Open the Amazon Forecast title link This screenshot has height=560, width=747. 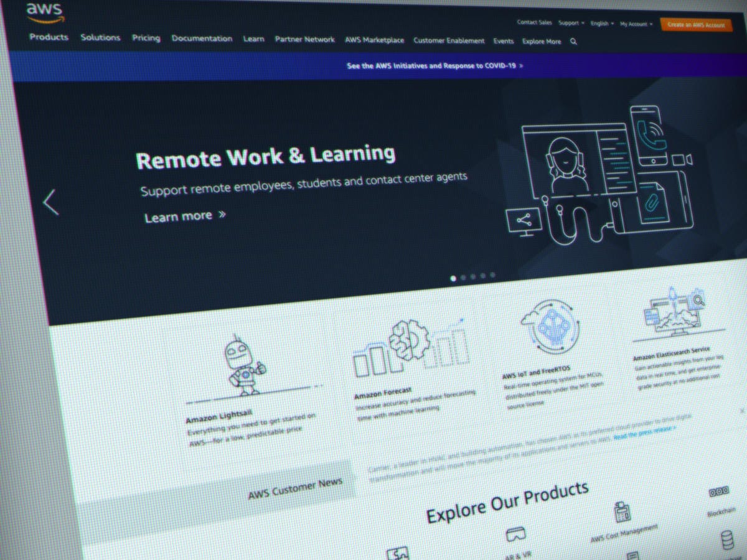[383, 394]
